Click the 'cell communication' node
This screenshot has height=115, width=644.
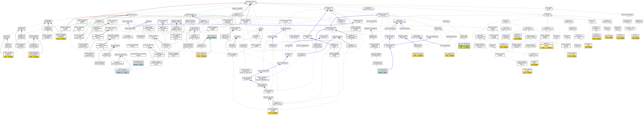[127, 21]
